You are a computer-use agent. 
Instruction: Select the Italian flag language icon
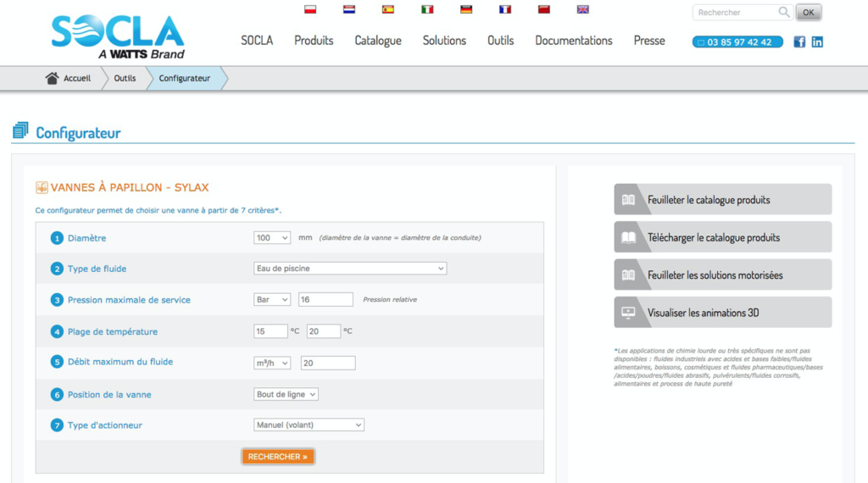(x=427, y=9)
